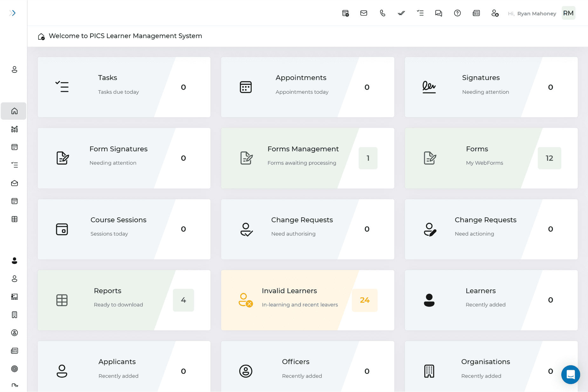Open the envelope icon in the left sidebar
The height and width of the screenshot is (392, 588).
coord(14,183)
